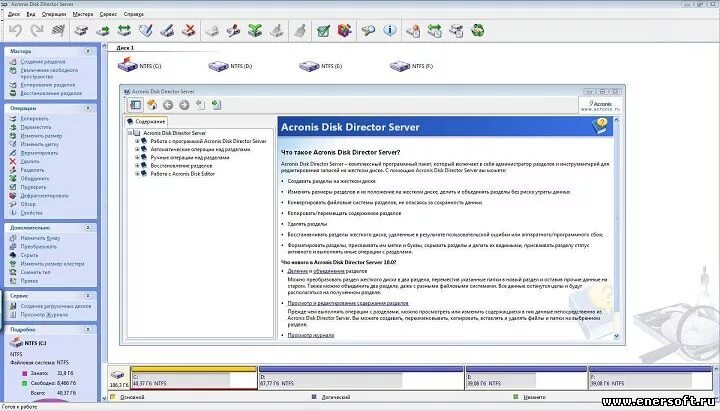
Task: Expand 'Ручные операции над разделами' node
Action: click(x=137, y=157)
